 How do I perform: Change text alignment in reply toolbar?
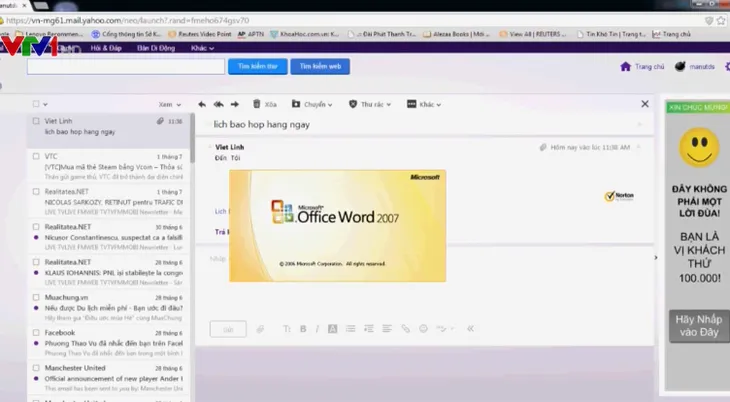pyautogui.click(x=387, y=329)
